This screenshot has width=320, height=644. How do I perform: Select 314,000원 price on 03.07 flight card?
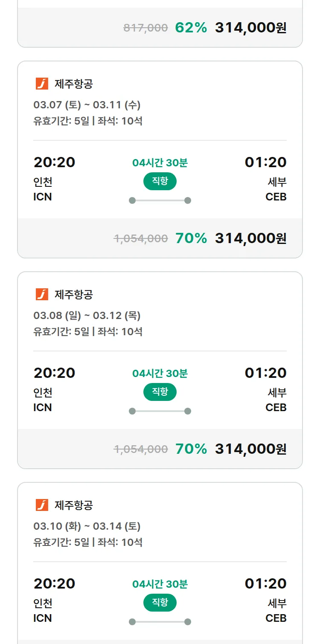click(x=250, y=238)
